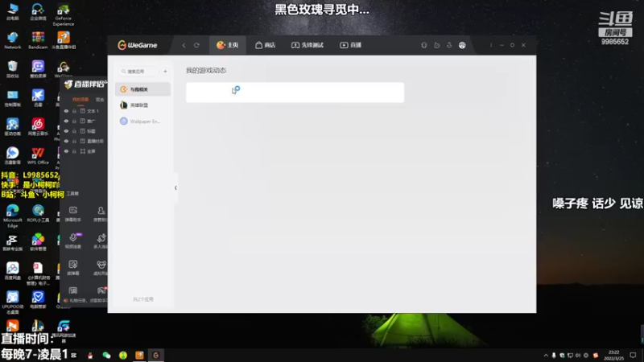
Task: Open the taskbar clock and date
Action: (613, 355)
